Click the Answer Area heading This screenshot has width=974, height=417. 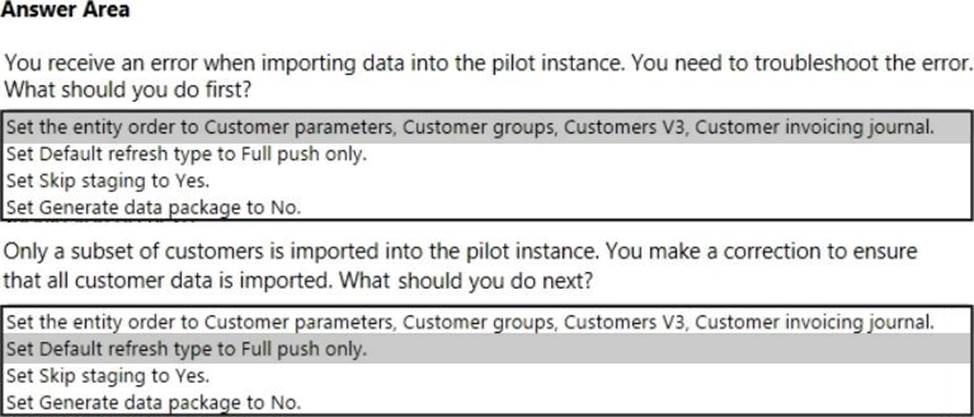(65, 10)
